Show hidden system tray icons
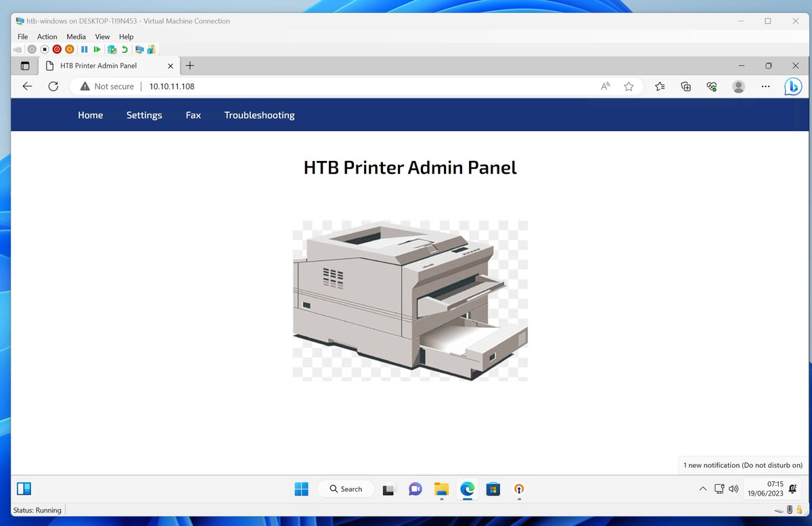 coord(702,489)
